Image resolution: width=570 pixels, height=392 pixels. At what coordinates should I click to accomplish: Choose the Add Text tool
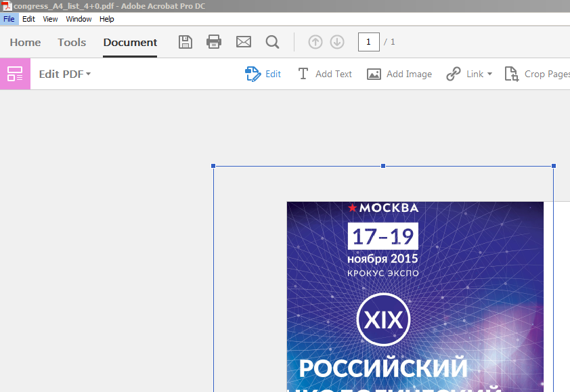(325, 74)
